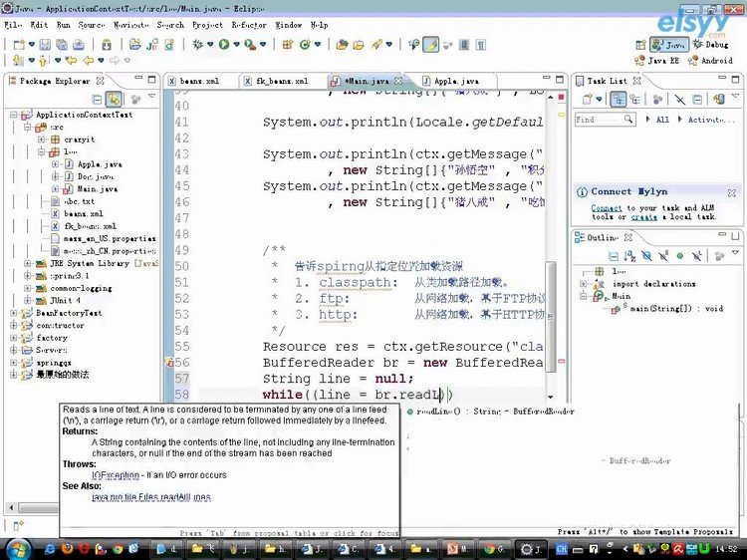The image size is (747, 560).
Task: Open Back history dropdown arrow
Action: (x=101, y=61)
